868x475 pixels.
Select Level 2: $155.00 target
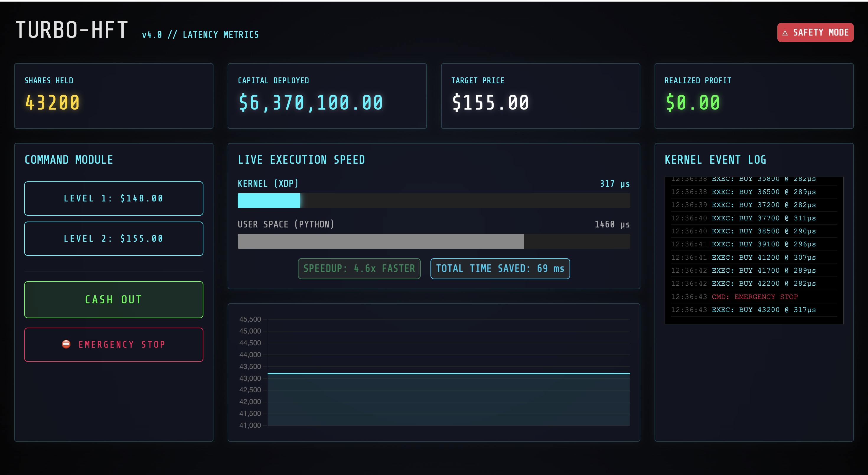(x=114, y=239)
